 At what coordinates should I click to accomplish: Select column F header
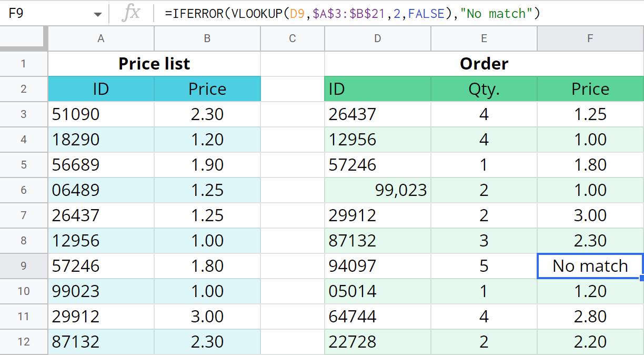[589, 38]
